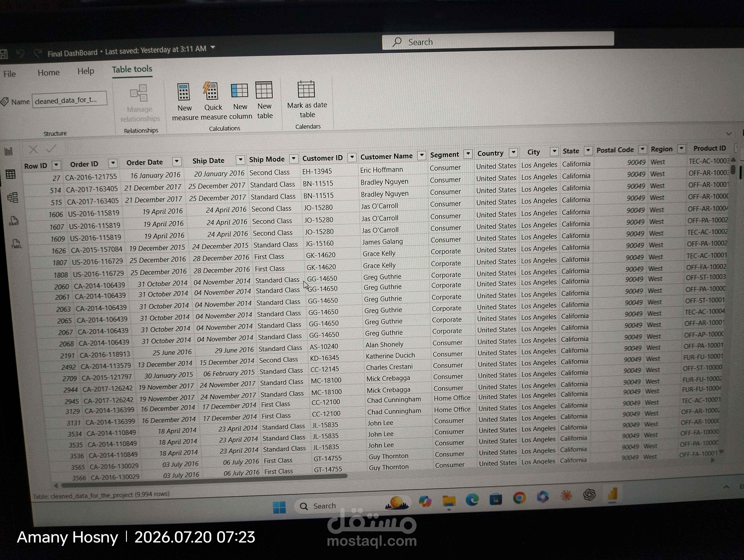Viewport: 744px width, 560px height.
Task: Select the Ship Date cell 06 February 2015
Action: click(x=229, y=373)
